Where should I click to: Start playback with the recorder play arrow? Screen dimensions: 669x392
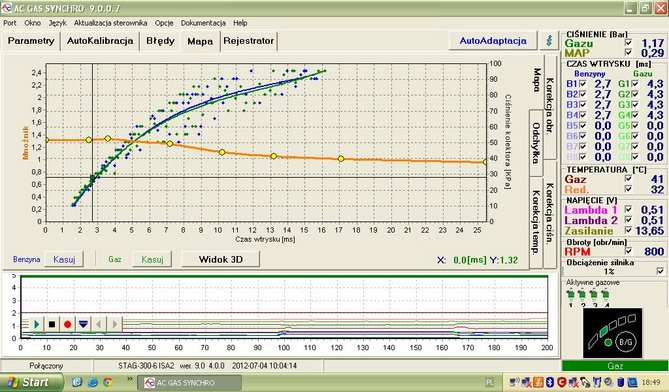pyautogui.click(x=37, y=325)
